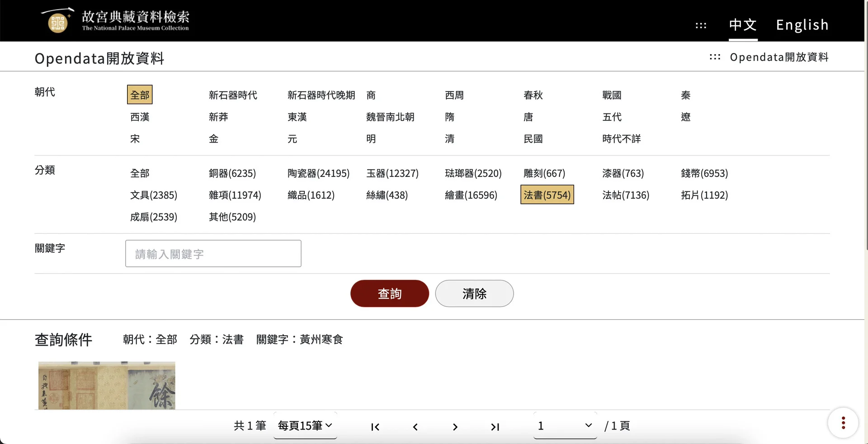Click the ::: marker beside Opendata breadcrumb
The height and width of the screenshot is (444, 868).
(715, 57)
